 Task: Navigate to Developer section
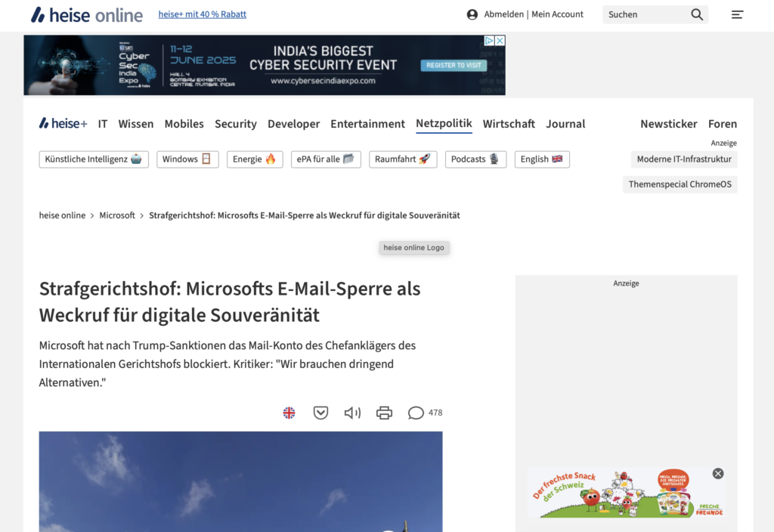[294, 124]
